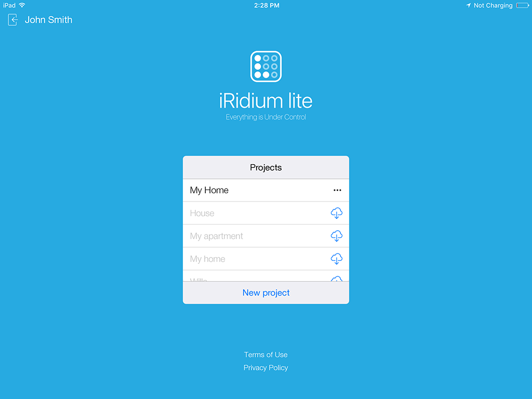532x399 pixels.
Task: Open the My Home project
Action: 265,190
